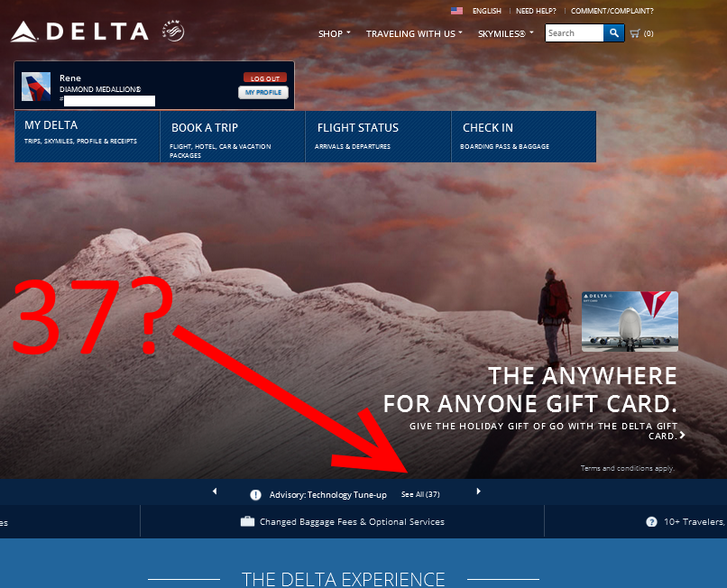727x588 pixels.
Task: Expand the TRAVELING WITH US menu
Action: tap(414, 34)
